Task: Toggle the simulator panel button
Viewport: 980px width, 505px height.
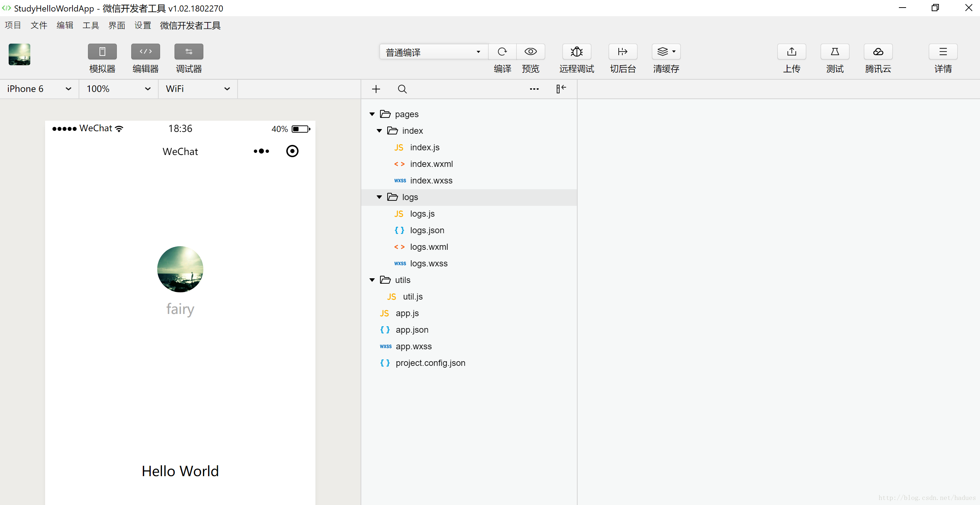Action: [x=102, y=52]
